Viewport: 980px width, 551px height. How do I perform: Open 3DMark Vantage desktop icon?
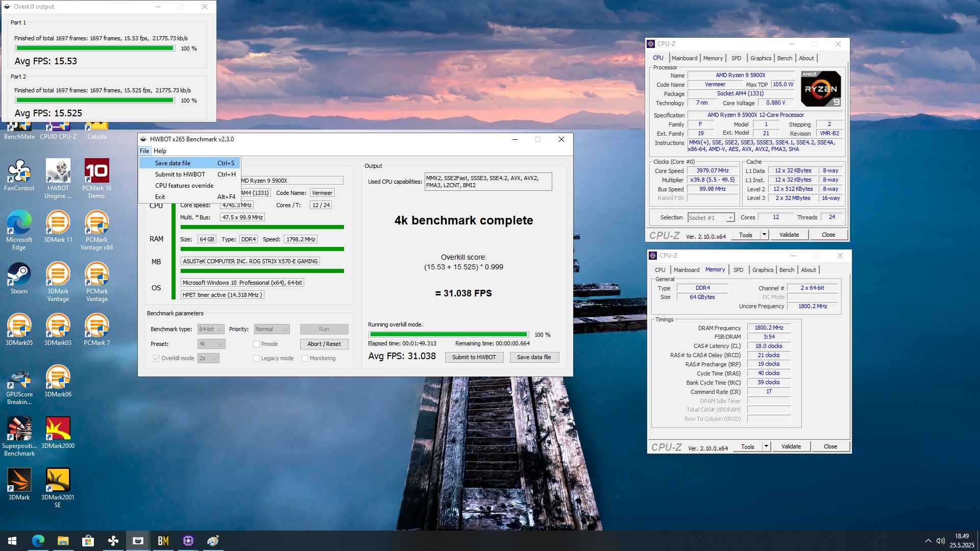tap(58, 282)
